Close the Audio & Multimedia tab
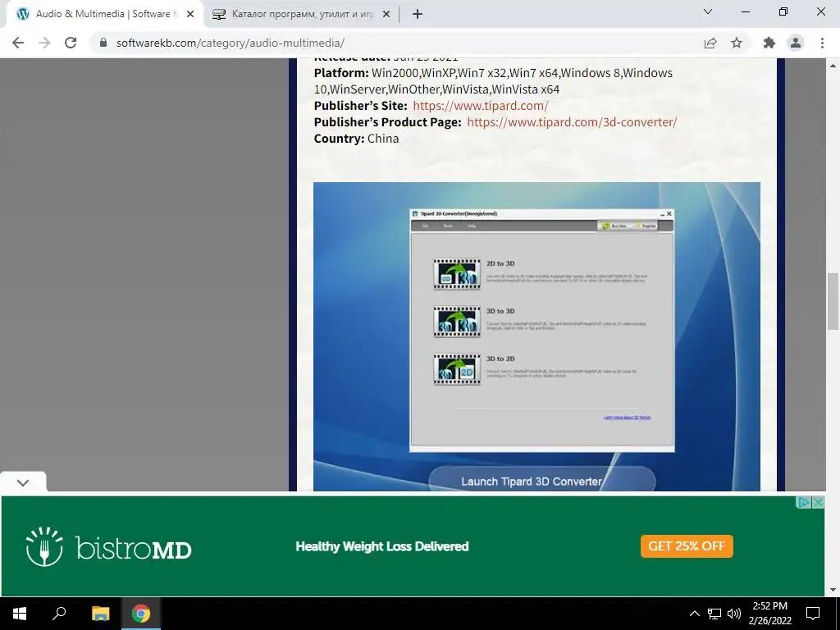Image resolution: width=840 pixels, height=630 pixels. 190,15
